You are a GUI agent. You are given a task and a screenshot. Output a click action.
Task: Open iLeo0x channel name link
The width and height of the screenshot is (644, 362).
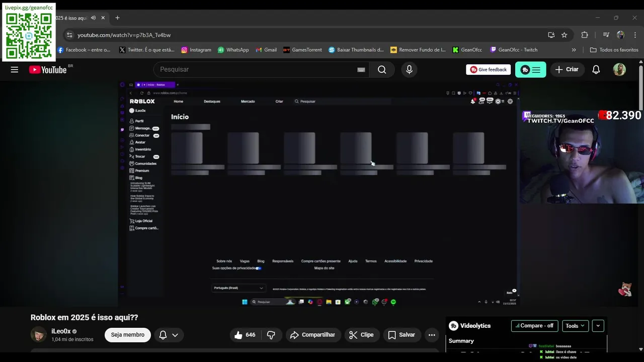[61, 331]
